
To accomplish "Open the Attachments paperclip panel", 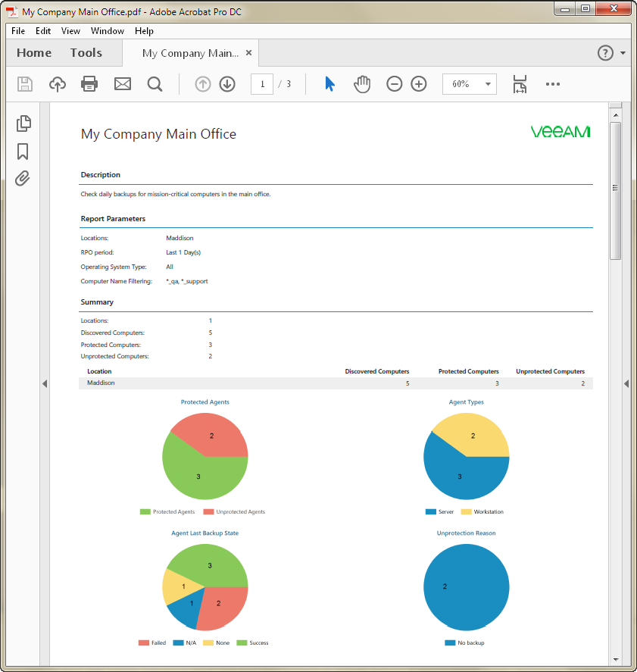I will 23,178.
